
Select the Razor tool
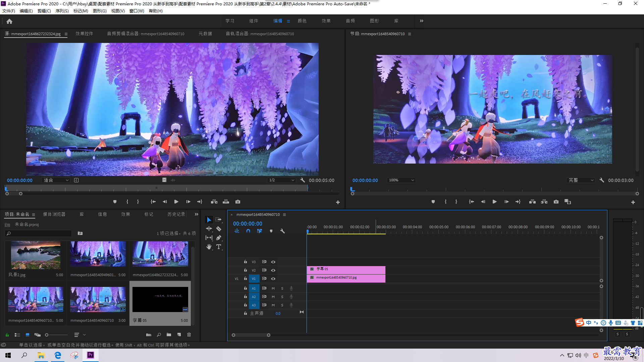[x=219, y=229]
